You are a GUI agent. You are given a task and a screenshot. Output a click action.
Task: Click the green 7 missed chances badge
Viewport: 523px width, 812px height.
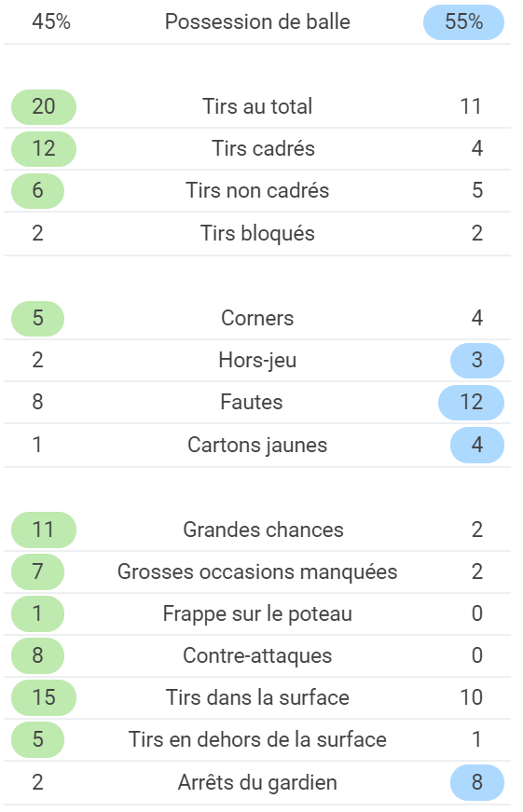tap(38, 571)
